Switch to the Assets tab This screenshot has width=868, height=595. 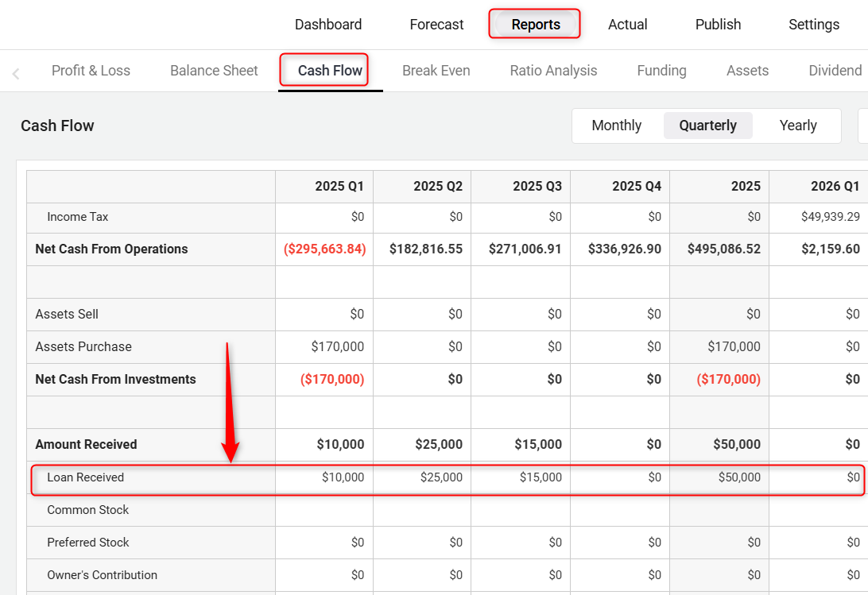tap(747, 71)
